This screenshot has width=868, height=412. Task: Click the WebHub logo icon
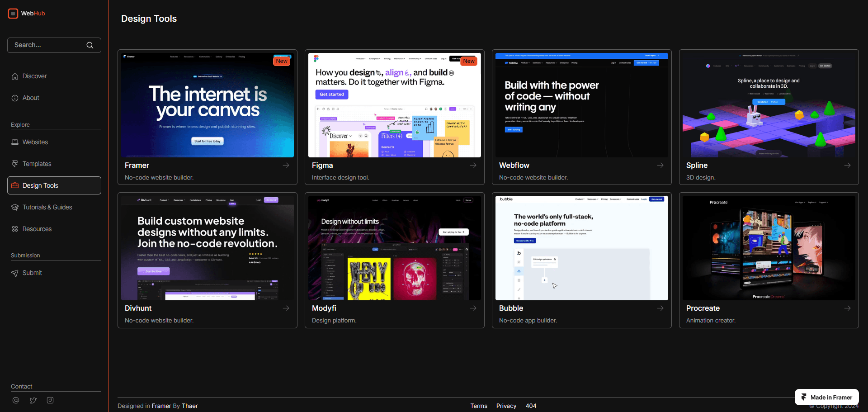(x=13, y=14)
